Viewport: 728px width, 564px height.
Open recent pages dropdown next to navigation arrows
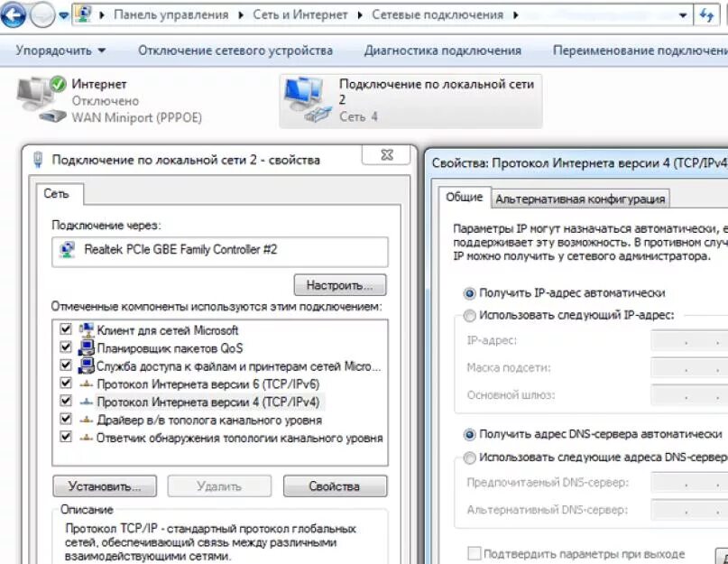pos(64,16)
